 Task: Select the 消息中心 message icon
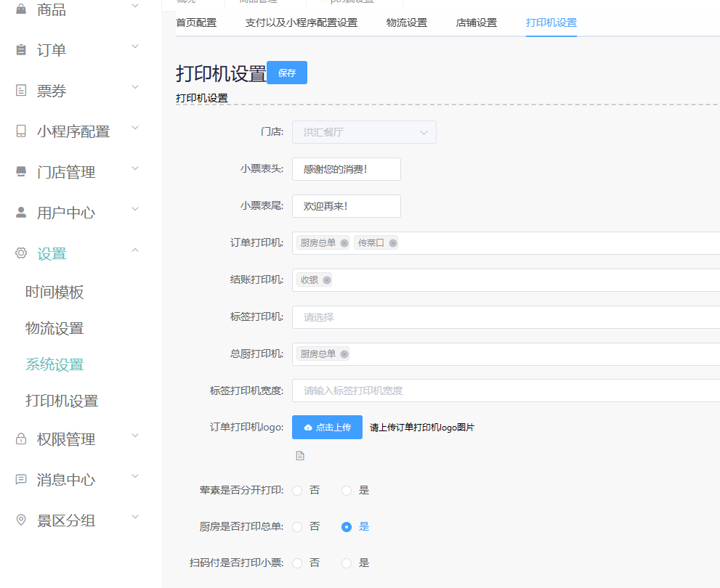(x=20, y=479)
